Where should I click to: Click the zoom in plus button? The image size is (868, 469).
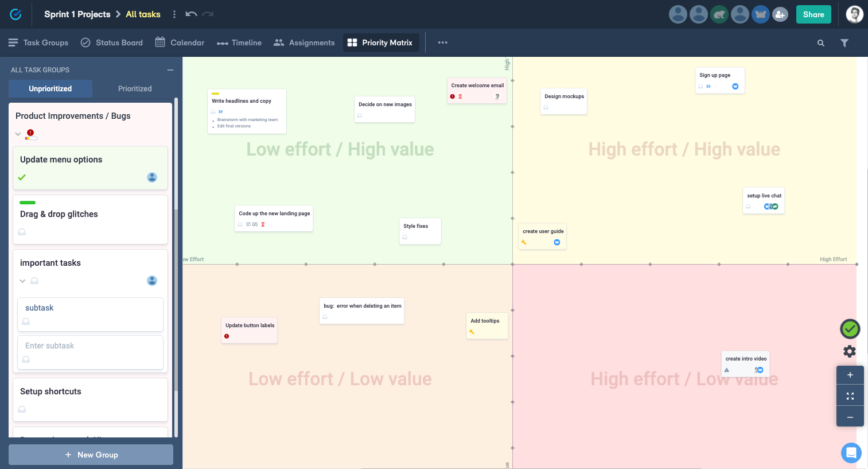tap(850, 375)
